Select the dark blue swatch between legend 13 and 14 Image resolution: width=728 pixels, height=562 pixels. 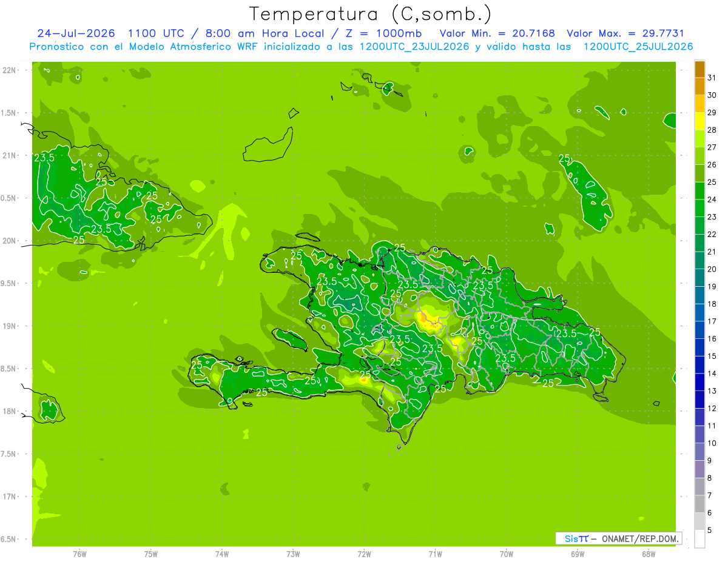pyautogui.click(x=699, y=382)
